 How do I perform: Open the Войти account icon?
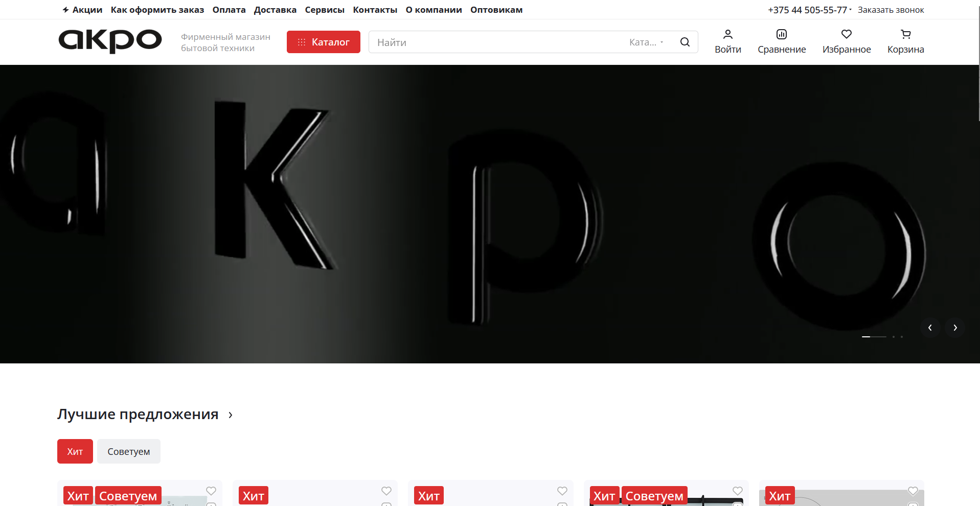(x=727, y=34)
